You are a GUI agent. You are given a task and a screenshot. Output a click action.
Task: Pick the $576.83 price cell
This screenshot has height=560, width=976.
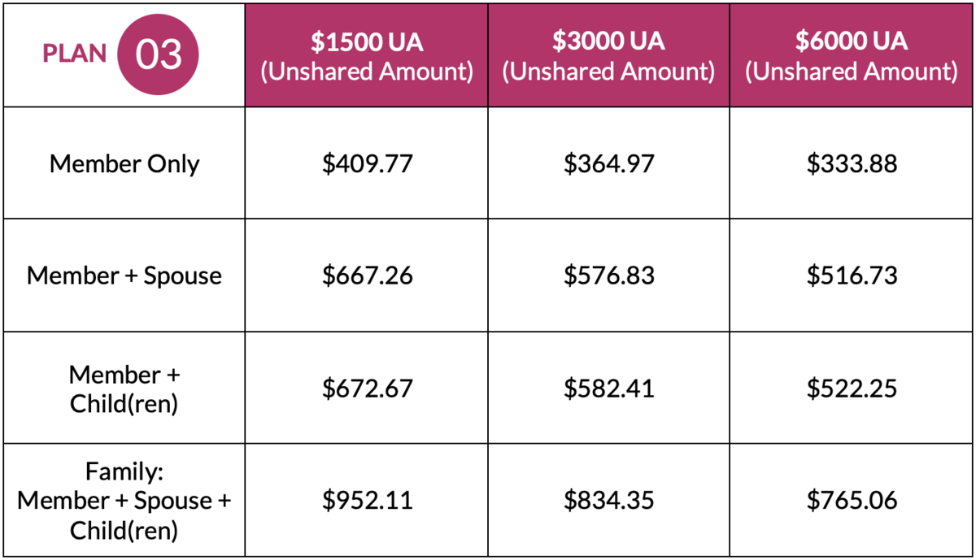click(608, 276)
